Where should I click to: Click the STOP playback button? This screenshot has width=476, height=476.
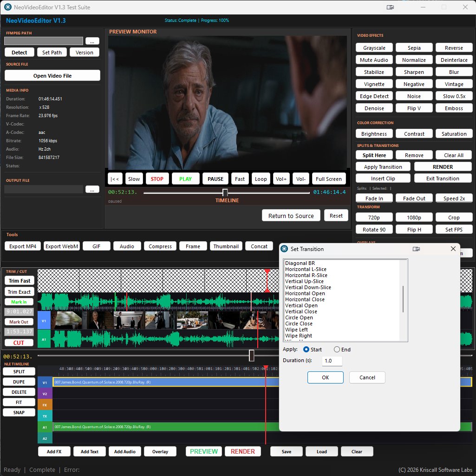(157, 179)
